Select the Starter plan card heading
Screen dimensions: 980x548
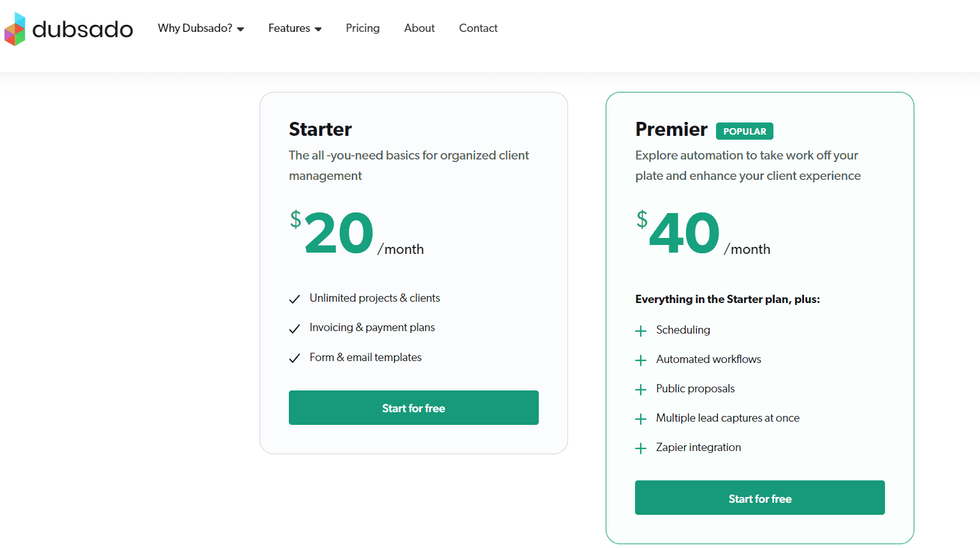pyautogui.click(x=320, y=130)
